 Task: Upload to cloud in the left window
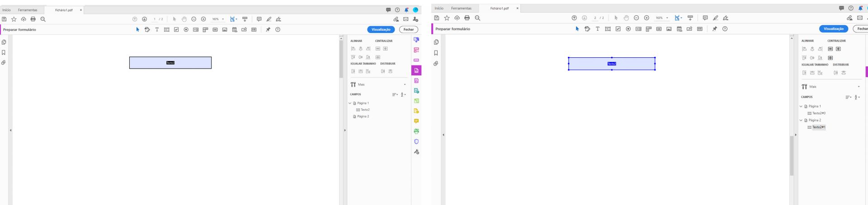pos(24,19)
